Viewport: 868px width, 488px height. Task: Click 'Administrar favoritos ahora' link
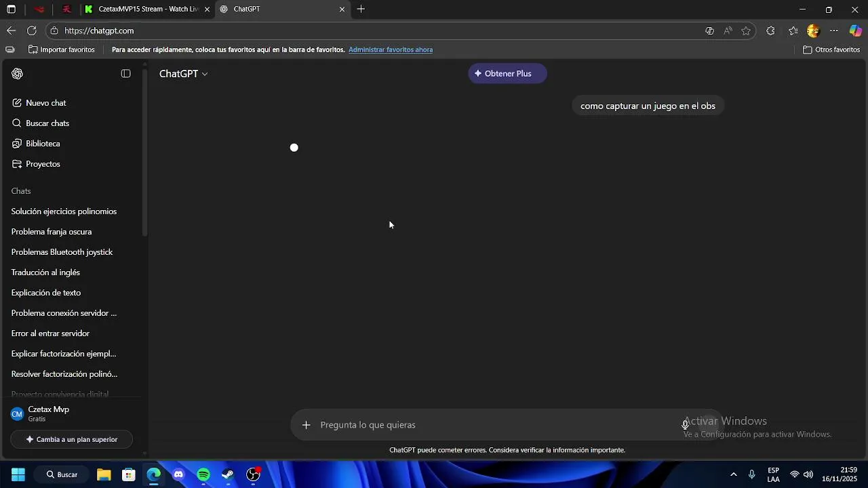point(391,49)
